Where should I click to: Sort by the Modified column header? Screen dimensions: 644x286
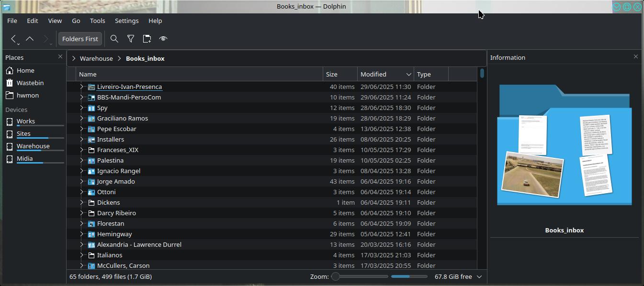[x=386, y=74]
